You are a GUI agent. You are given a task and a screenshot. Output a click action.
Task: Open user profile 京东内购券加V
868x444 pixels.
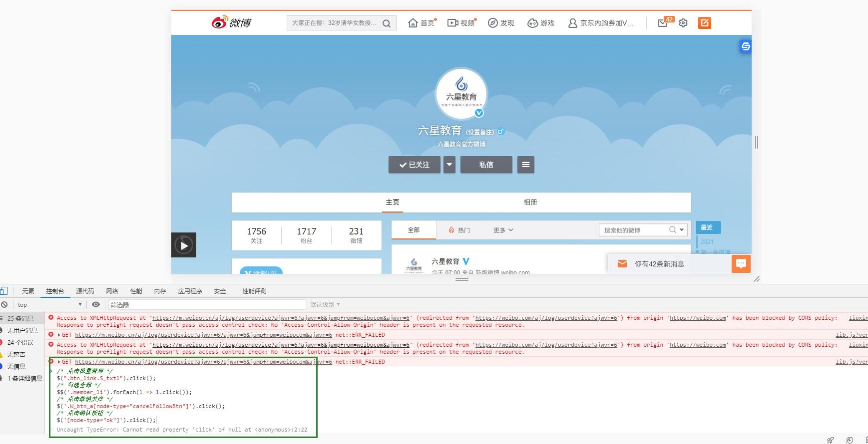[600, 23]
